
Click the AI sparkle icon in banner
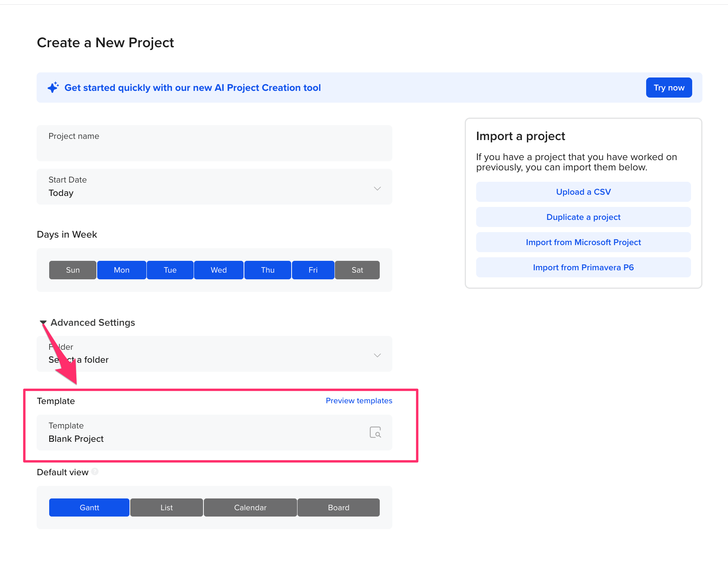(x=53, y=87)
